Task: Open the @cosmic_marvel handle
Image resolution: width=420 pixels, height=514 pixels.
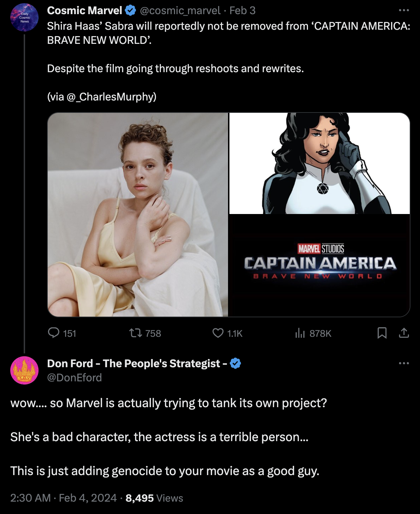Action: tap(180, 11)
